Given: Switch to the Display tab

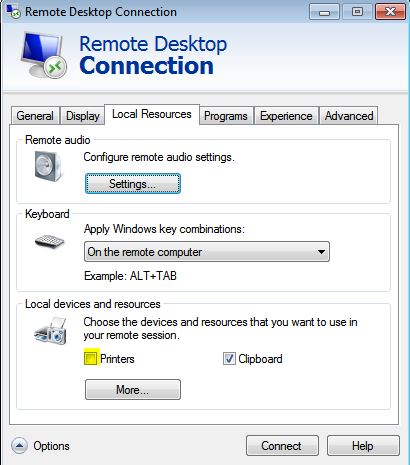Looking at the screenshot, I should point(83,116).
